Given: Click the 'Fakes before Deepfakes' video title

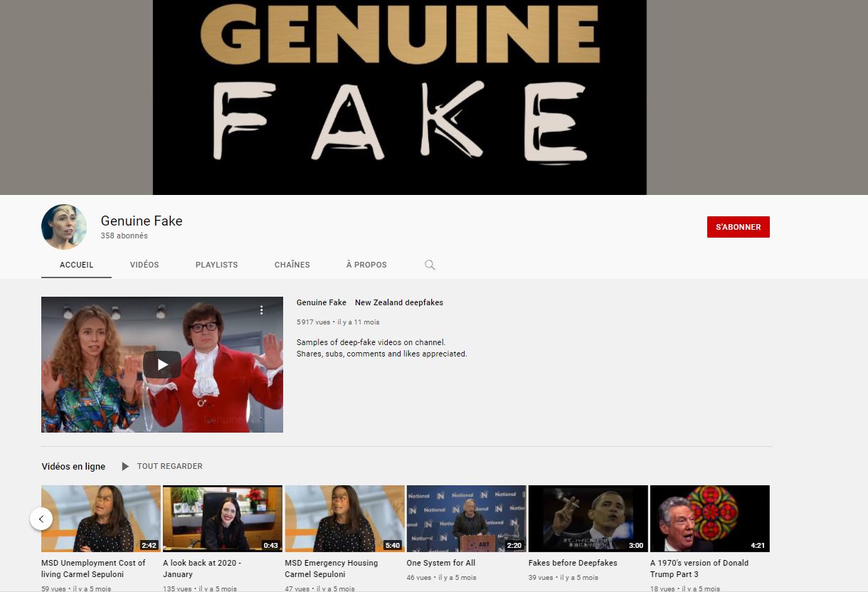Looking at the screenshot, I should click(x=573, y=563).
